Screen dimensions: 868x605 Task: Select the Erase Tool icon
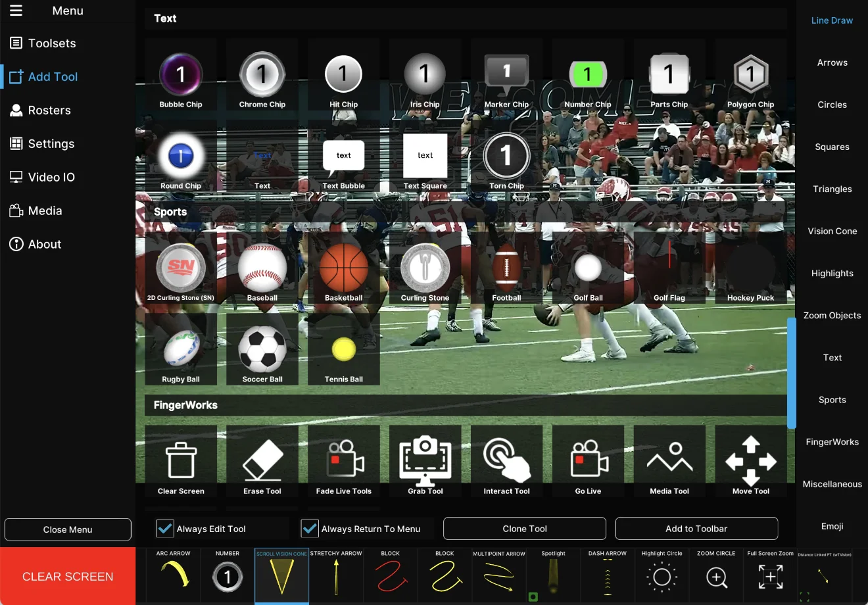click(x=262, y=460)
